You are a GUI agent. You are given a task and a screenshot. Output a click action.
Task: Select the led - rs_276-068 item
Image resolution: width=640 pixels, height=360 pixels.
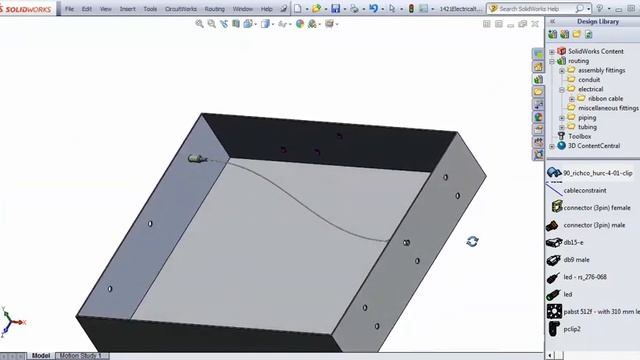pyautogui.click(x=585, y=277)
